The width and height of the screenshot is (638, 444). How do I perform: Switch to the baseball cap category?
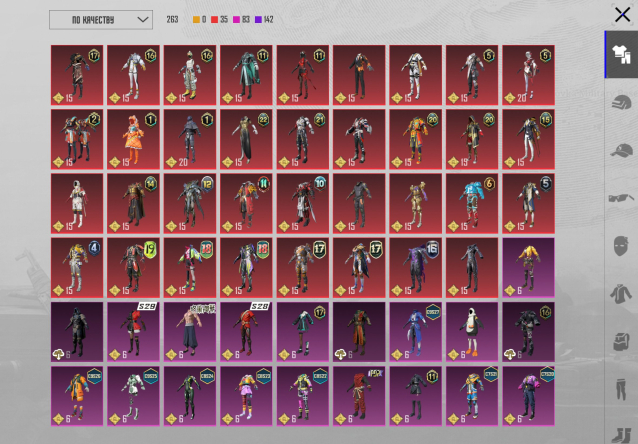620,149
